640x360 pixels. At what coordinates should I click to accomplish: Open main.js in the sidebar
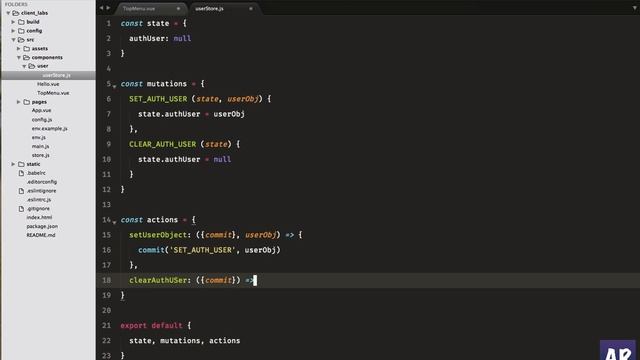[x=40, y=146]
